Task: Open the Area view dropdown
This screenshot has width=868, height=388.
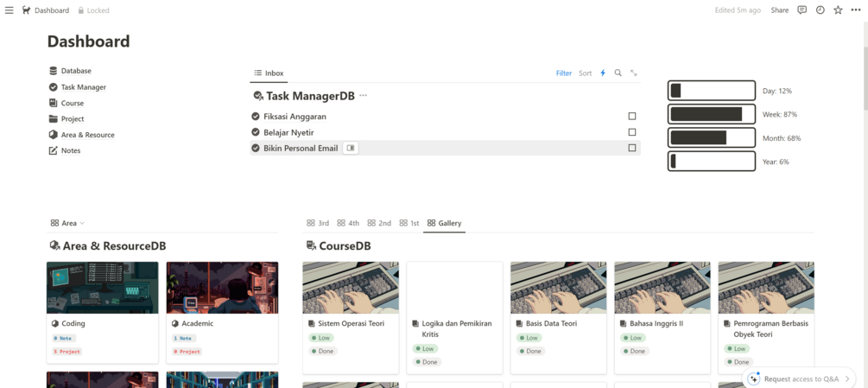Action: coord(67,223)
